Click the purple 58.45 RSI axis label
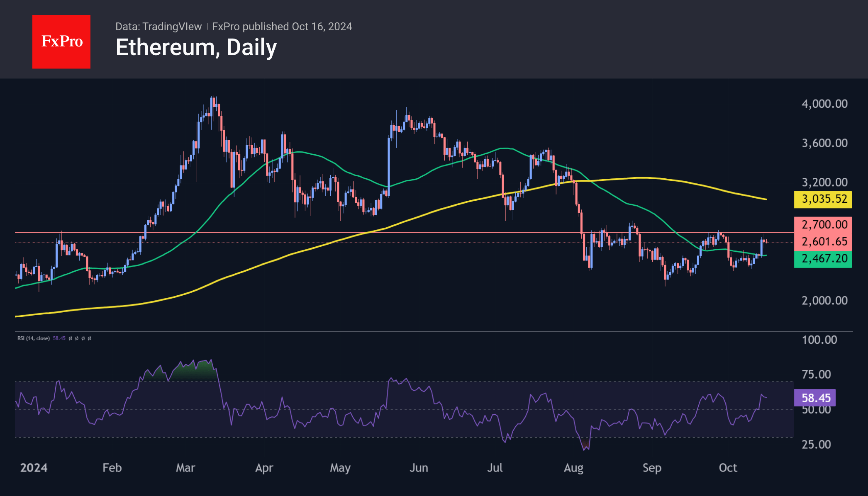Screen dimensions: 868x496 tap(814, 398)
